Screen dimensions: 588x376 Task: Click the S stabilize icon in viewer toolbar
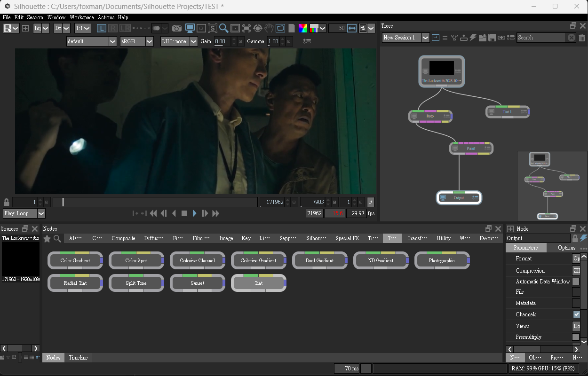[213, 28]
